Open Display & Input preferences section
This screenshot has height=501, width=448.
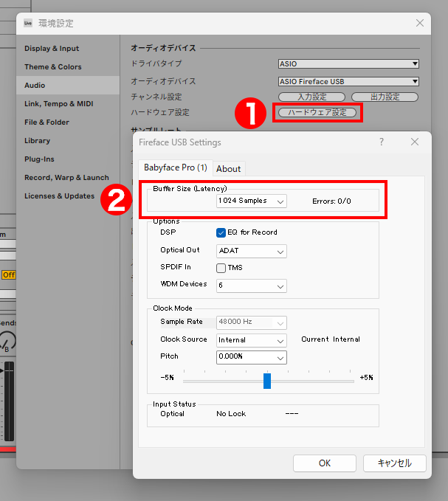52,49
